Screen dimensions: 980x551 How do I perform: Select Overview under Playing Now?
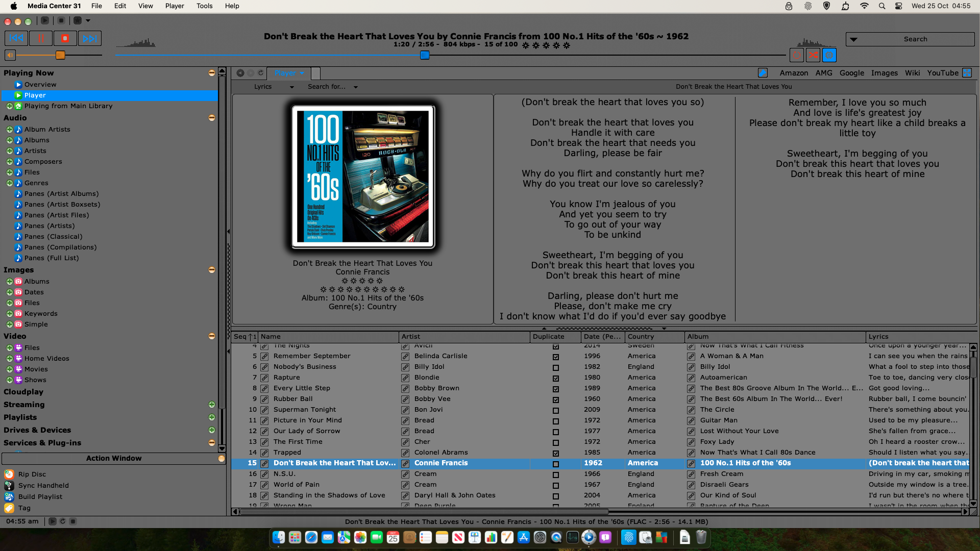click(x=40, y=85)
